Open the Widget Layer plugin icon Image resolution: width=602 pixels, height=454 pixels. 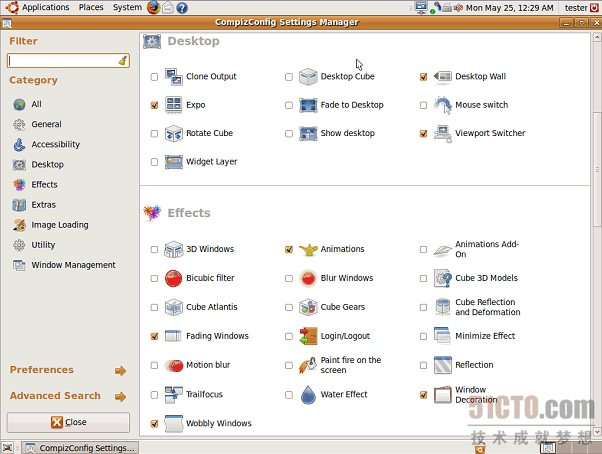174,162
